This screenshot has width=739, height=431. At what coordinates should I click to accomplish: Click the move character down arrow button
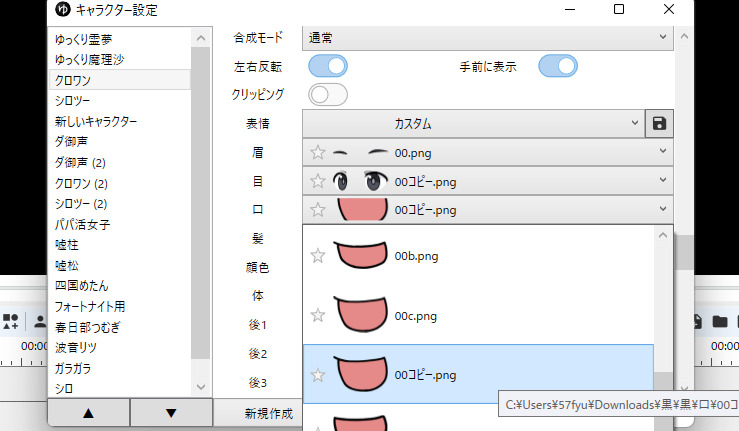click(x=171, y=413)
